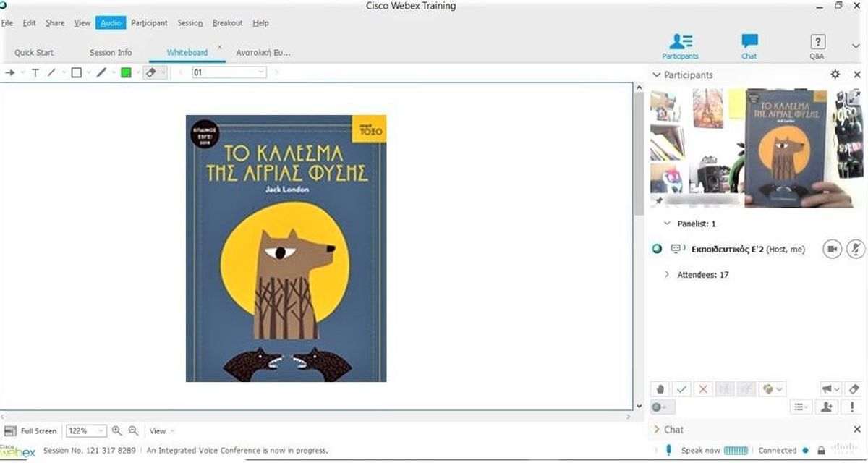This screenshot has height=463, width=868.
Task: Open the File menu
Action: click(7, 23)
